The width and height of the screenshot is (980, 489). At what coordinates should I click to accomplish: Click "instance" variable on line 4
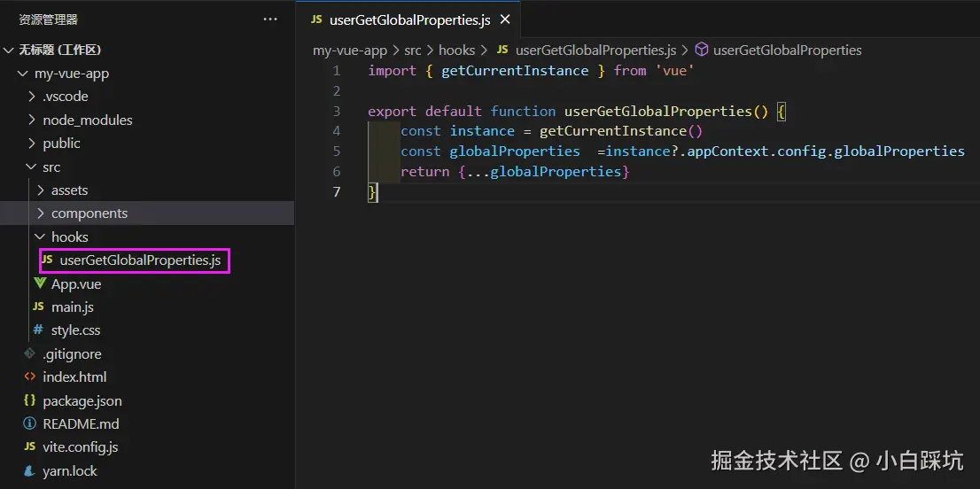pos(483,131)
